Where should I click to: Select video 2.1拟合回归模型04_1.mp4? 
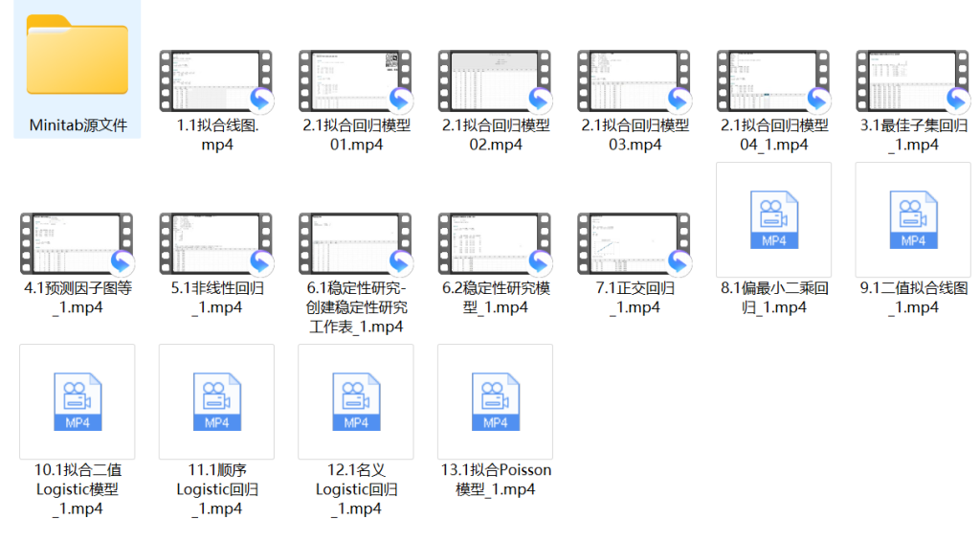773,81
